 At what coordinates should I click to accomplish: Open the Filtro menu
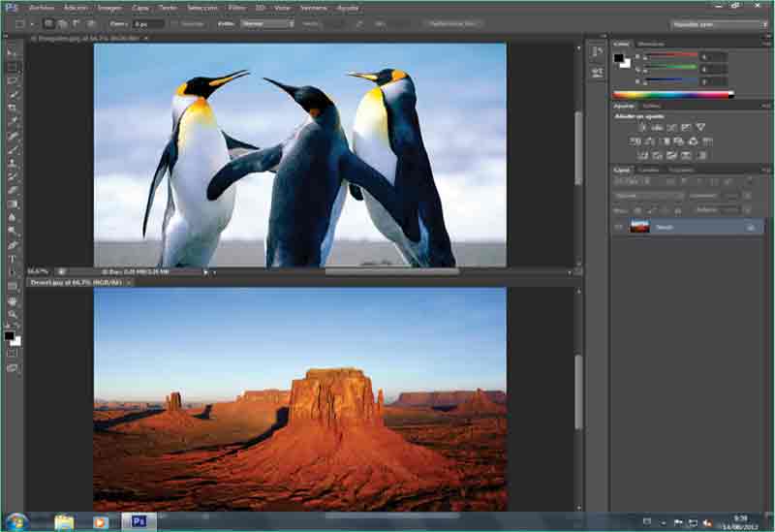[238, 7]
